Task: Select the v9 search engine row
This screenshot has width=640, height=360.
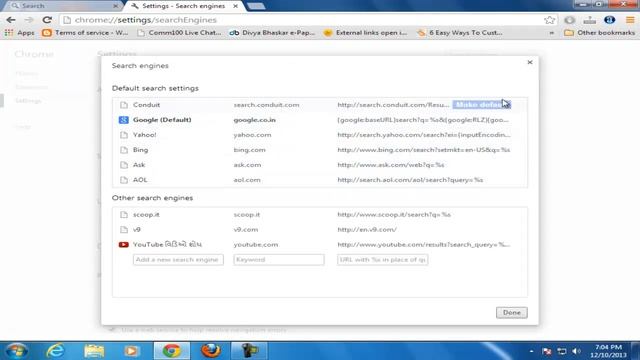Action: tap(320, 229)
